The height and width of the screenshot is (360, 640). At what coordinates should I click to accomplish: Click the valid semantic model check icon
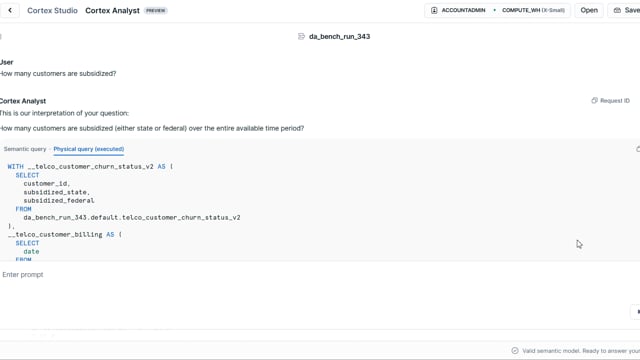515,351
